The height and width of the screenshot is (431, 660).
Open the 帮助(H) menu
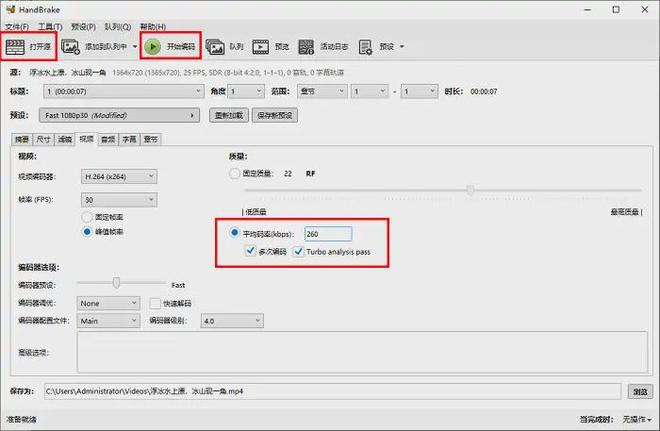pyautogui.click(x=153, y=27)
